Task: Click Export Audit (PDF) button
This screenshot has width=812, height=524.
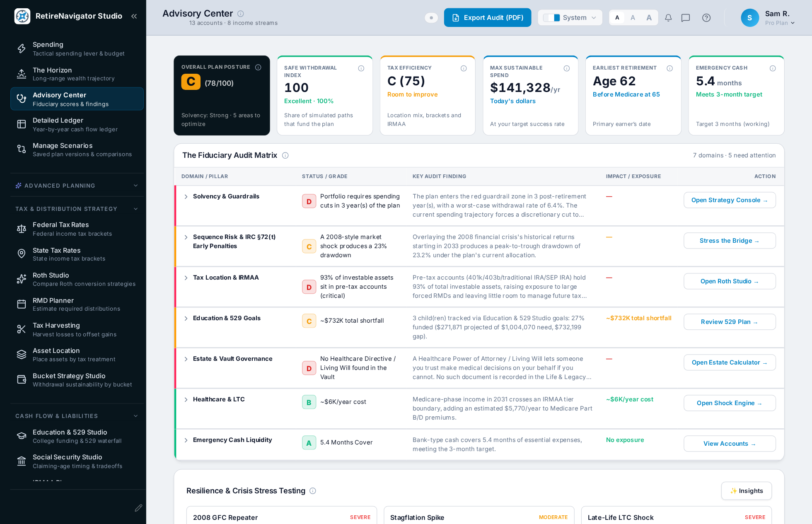Action: [488, 18]
